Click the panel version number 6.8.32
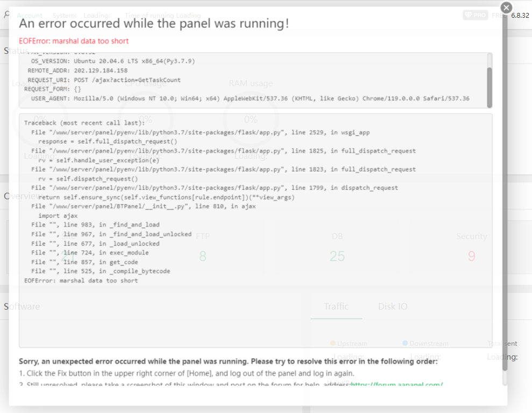 coord(520,16)
